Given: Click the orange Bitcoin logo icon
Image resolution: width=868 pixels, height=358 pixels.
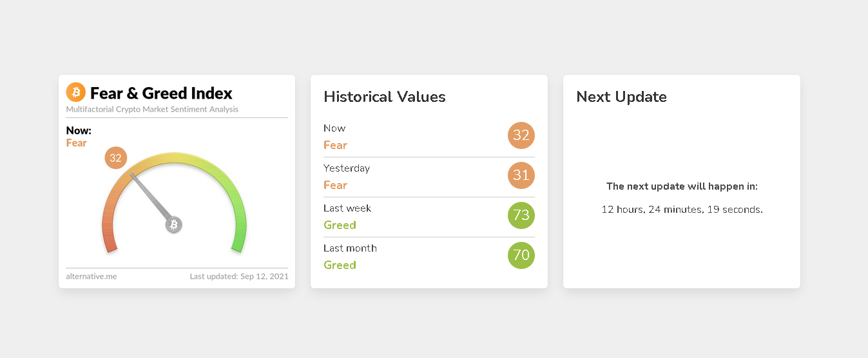Looking at the screenshot, I should pos(76,92).
